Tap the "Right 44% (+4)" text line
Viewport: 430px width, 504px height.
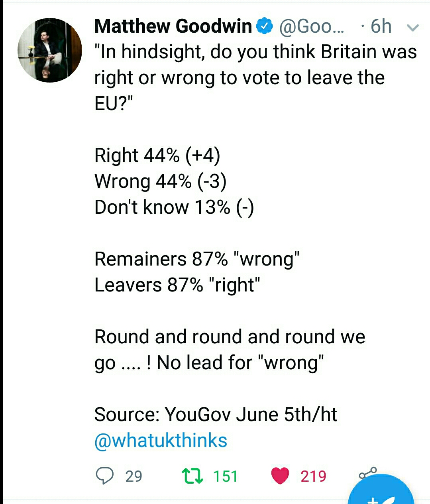(x=157, y=155)
